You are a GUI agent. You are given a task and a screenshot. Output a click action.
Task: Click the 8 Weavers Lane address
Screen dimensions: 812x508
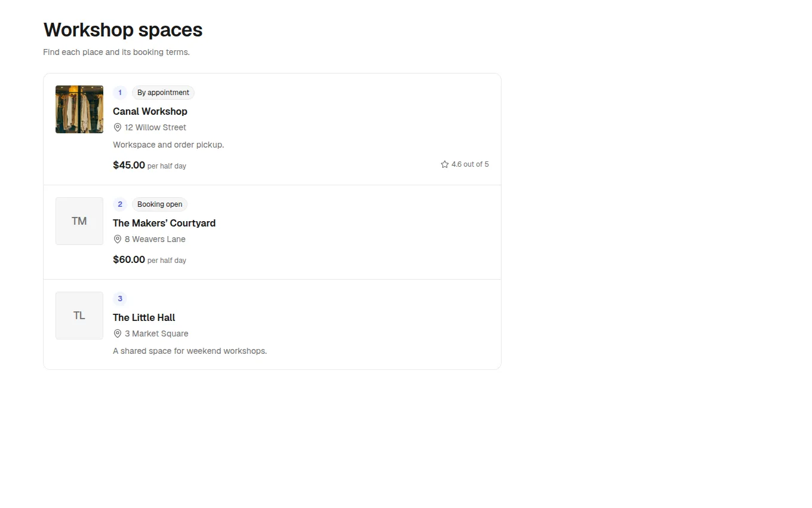pos(155,239)
